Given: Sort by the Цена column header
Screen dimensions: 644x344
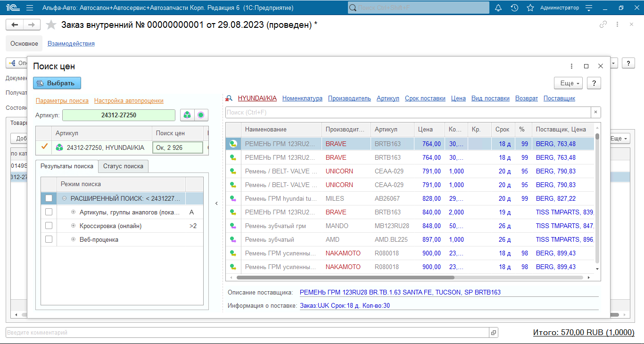Looking at the screenshot, I should point(429,129).
